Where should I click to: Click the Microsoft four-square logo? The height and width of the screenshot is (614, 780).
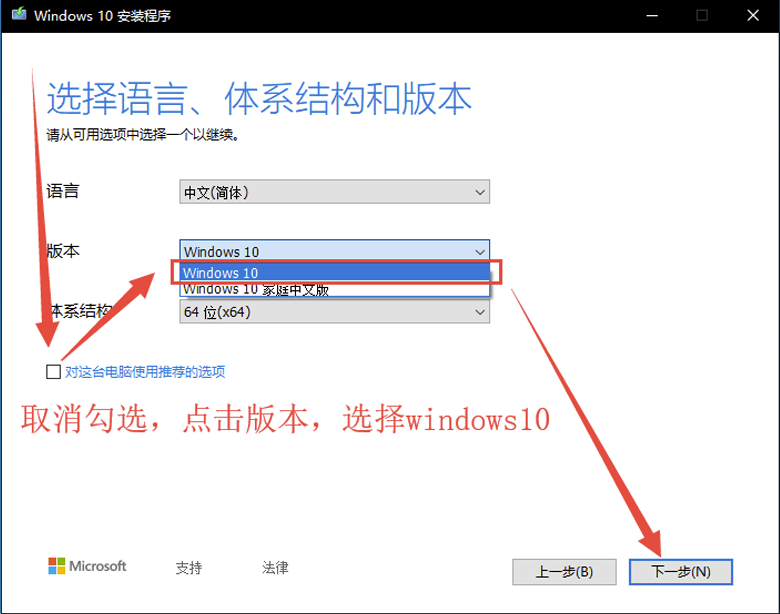(57, 566)
